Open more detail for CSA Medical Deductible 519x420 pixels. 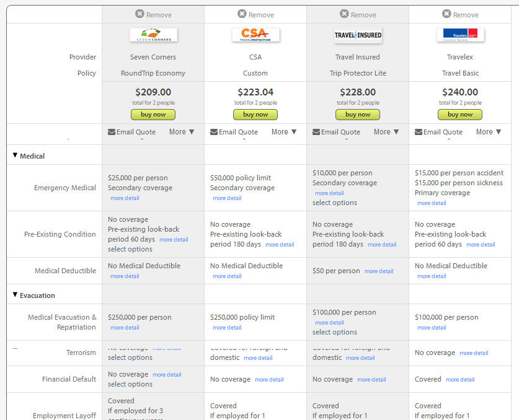(227, 276)
